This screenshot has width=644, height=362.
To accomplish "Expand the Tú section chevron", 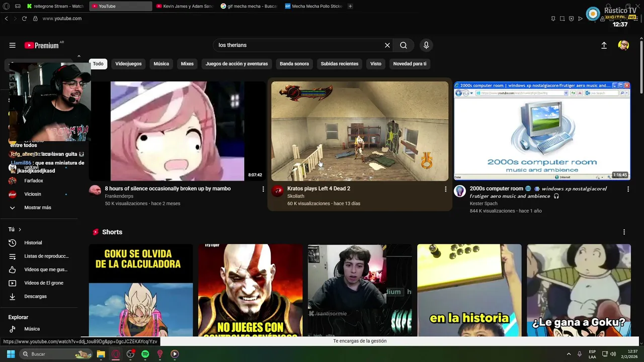I will click(20, 229).
